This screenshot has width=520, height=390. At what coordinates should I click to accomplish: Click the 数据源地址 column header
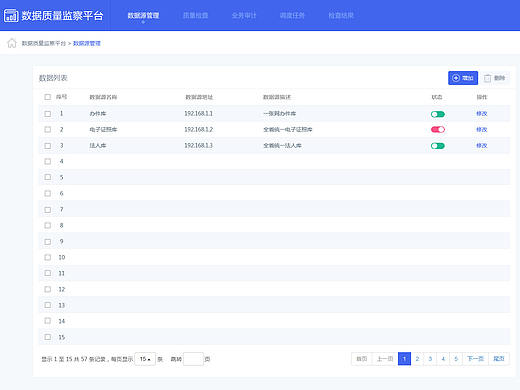pyautogui.click(x=199, y=97)
